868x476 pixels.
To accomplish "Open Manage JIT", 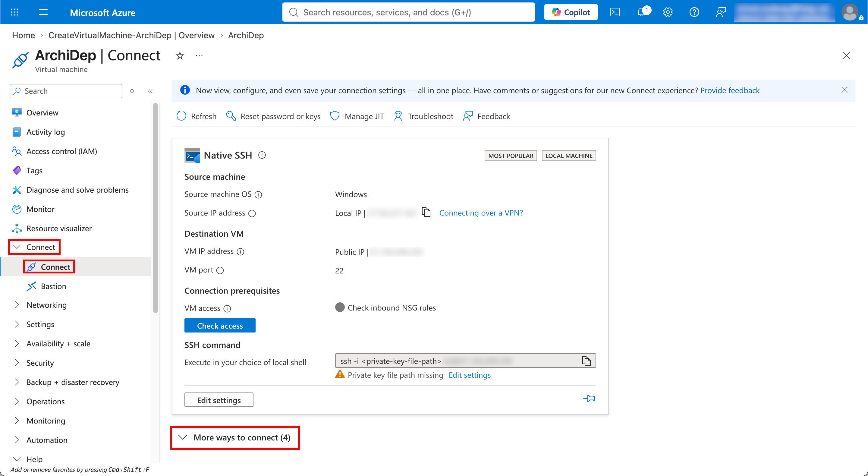I will coord(357,116).
